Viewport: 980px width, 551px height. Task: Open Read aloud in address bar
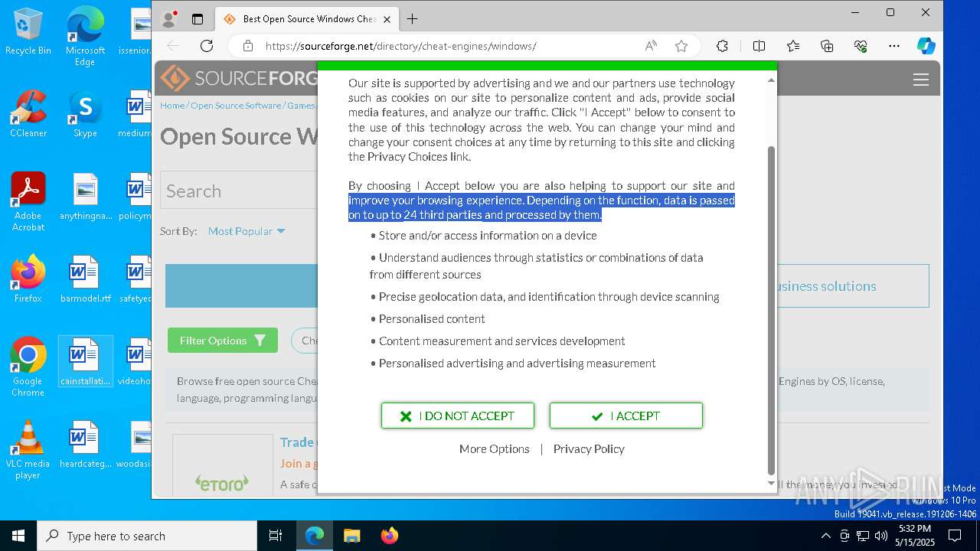pos(651,46)
